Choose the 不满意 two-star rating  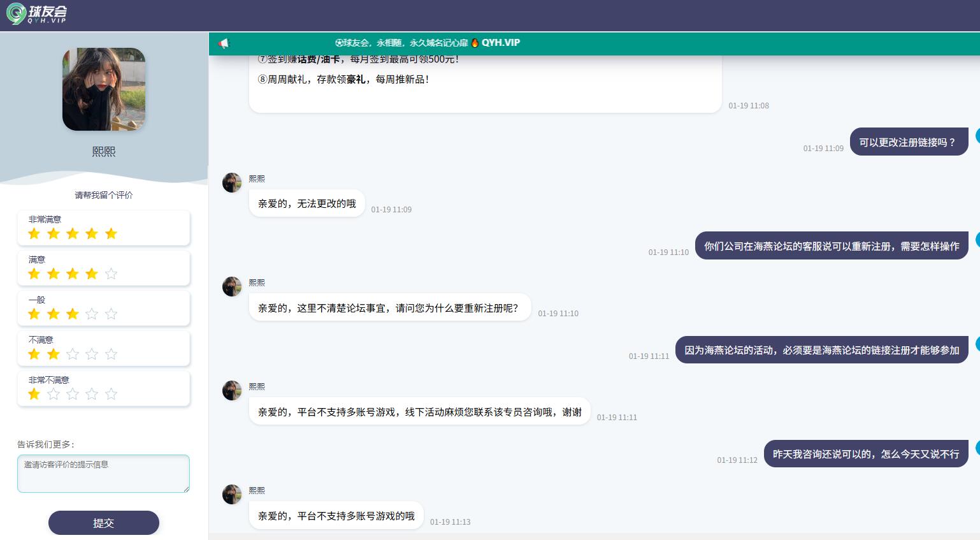click(103, 348)
